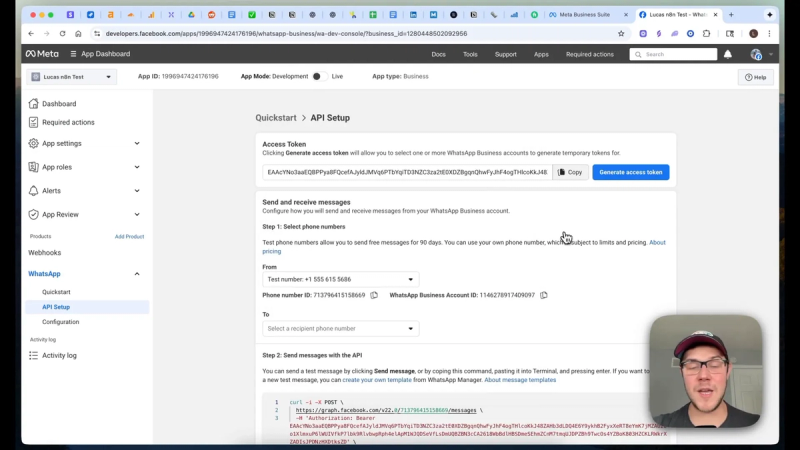Copy the WhatsApp Business Account ID
The width and height of the screenshot is (800, 450).
[x=544, y=295]
